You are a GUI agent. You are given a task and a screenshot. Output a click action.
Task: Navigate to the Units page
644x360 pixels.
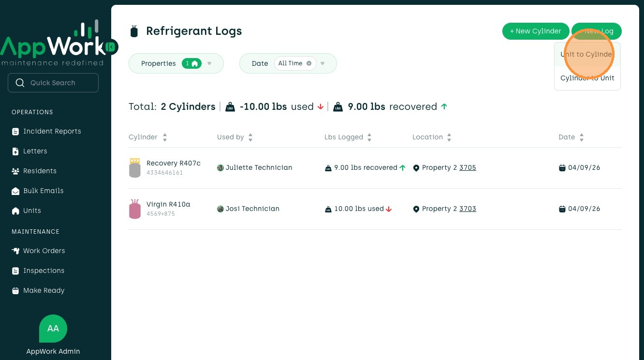[32, 211]
